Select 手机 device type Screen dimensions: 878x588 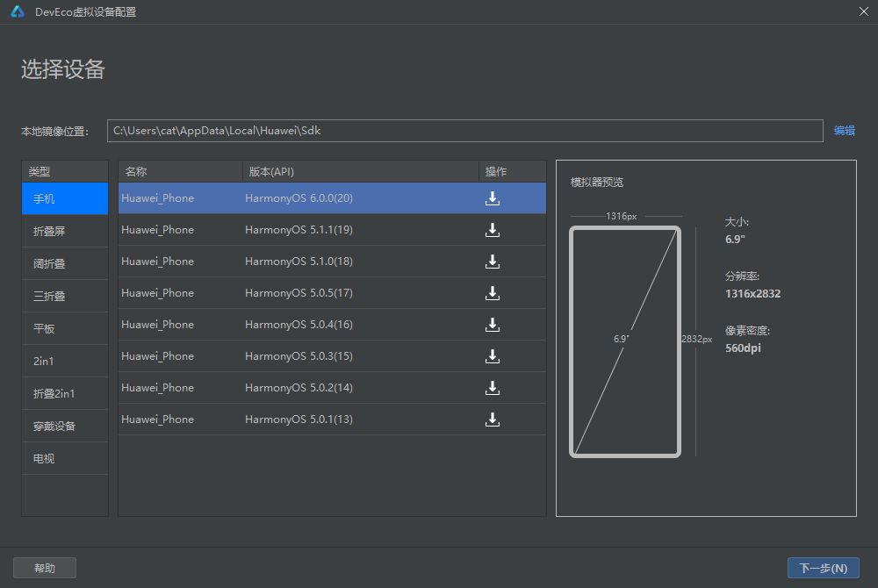[65, 198]
